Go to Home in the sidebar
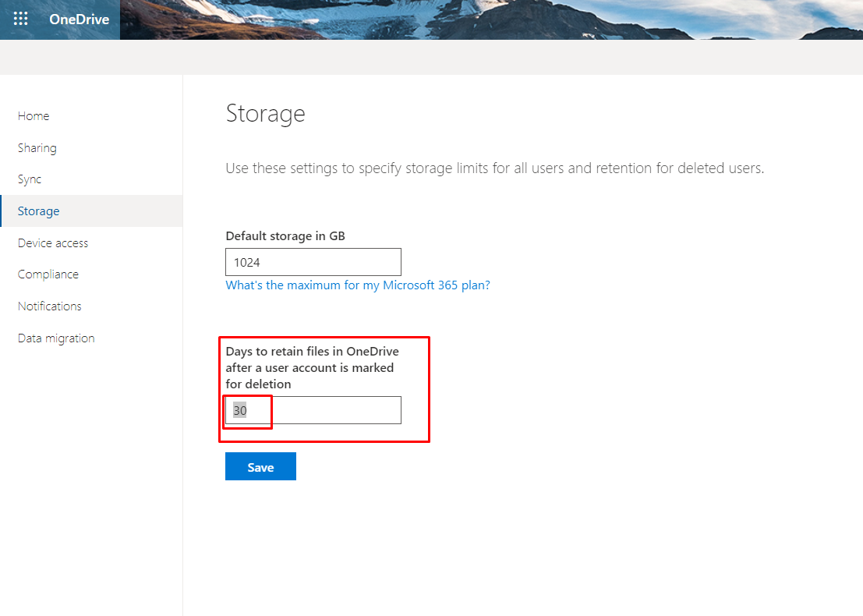 (34, 116)
